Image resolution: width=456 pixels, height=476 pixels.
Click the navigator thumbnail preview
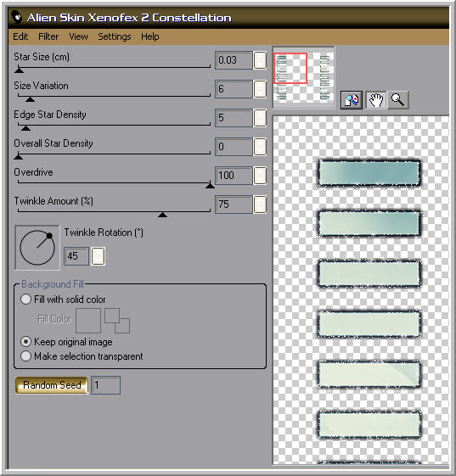pyautogui.click(x=303, y=77)
